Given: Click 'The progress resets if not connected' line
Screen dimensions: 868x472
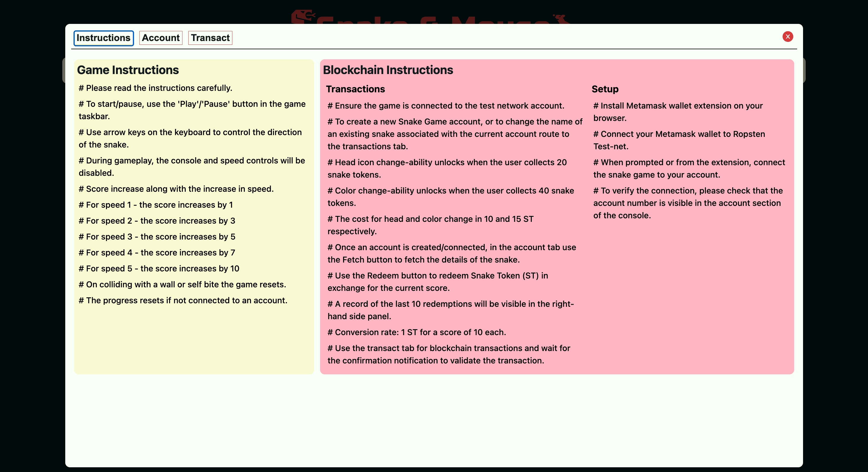Looking at the screenshot, I should (x=183, y=300).
